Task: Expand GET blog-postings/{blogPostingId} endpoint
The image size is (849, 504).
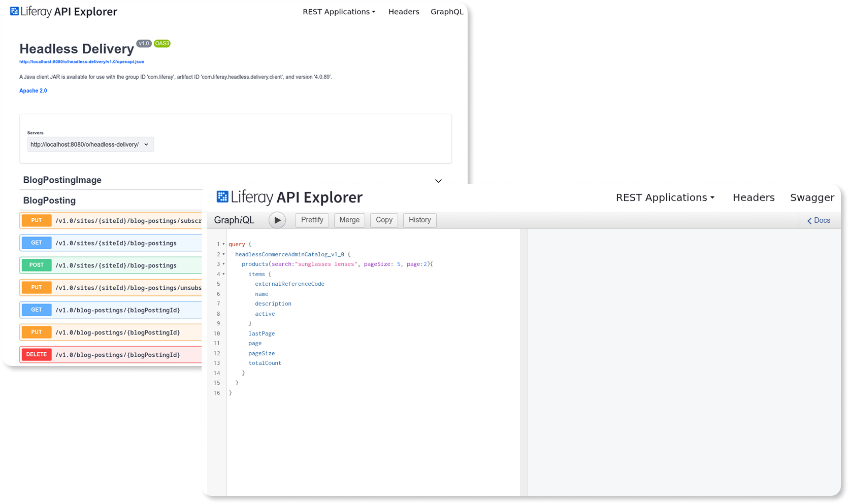Action: pos(111,310)
